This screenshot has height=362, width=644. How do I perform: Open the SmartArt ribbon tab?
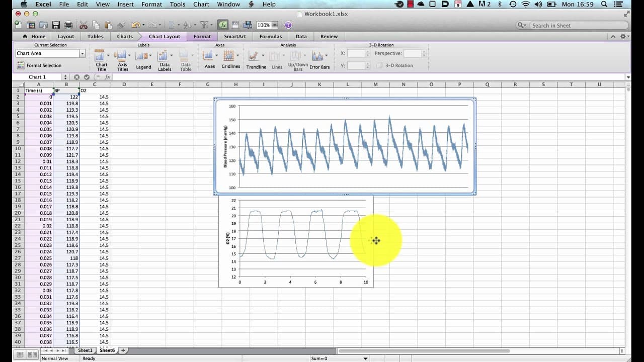tap(235, 36)
